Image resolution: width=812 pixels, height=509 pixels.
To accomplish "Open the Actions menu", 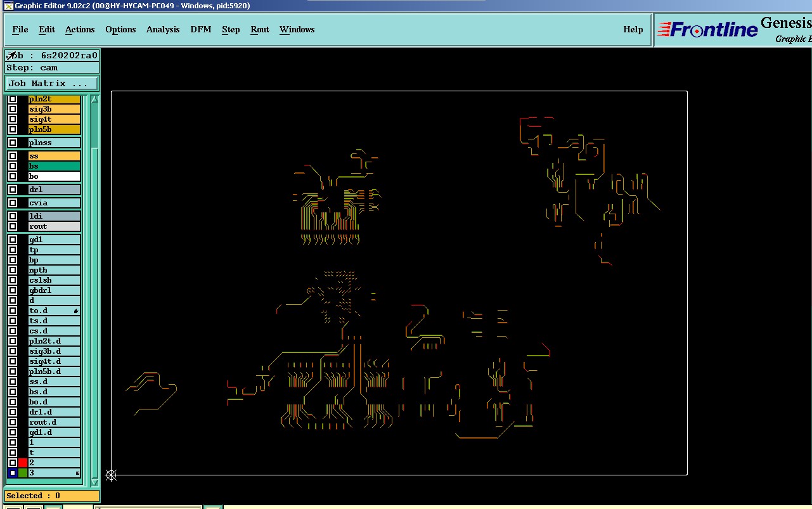I will pyautogui.click(x=80, y=29).
